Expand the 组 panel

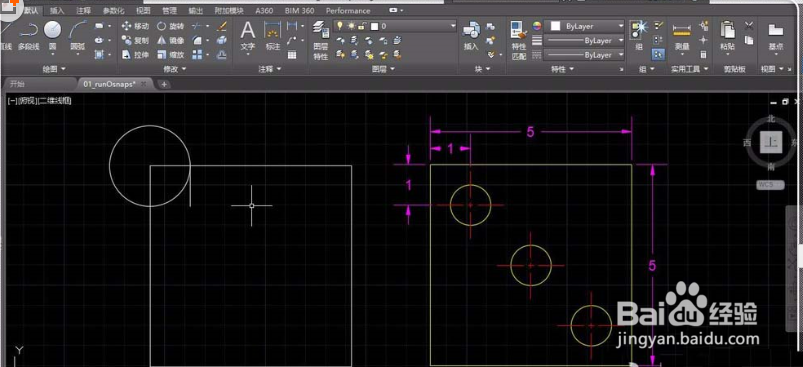pos(646,69)
